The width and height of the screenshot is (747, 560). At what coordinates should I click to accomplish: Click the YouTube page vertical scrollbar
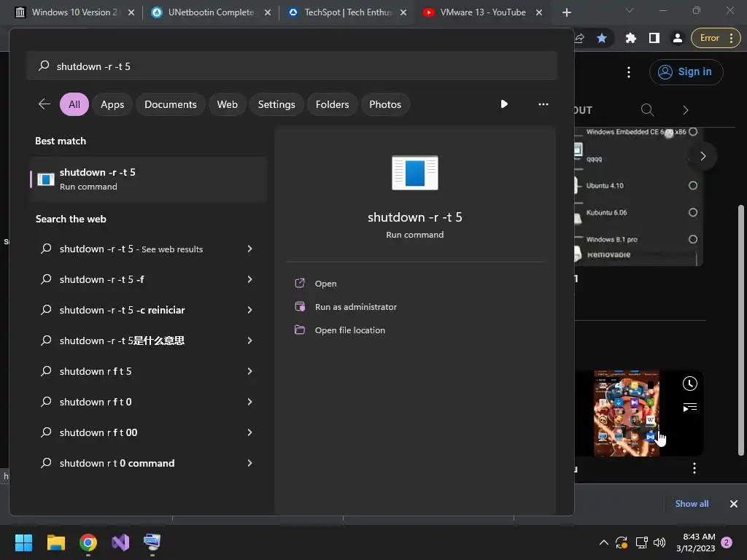740,330
